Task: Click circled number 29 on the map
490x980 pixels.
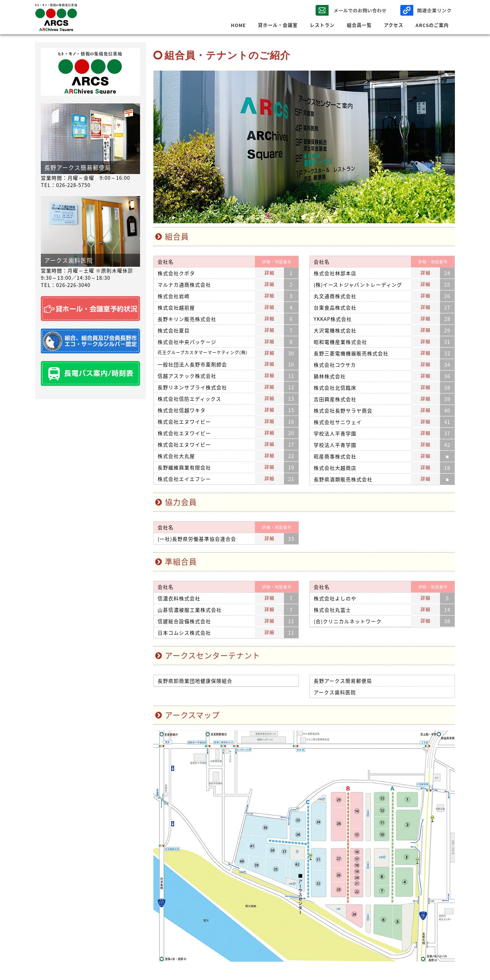Action: (x=338, y=800)
